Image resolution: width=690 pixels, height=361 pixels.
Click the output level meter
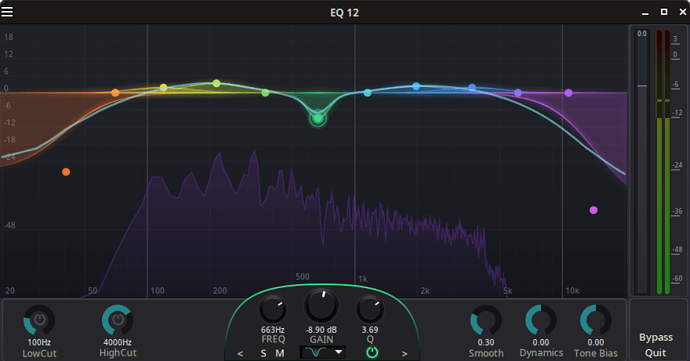(x=663, y=162)
